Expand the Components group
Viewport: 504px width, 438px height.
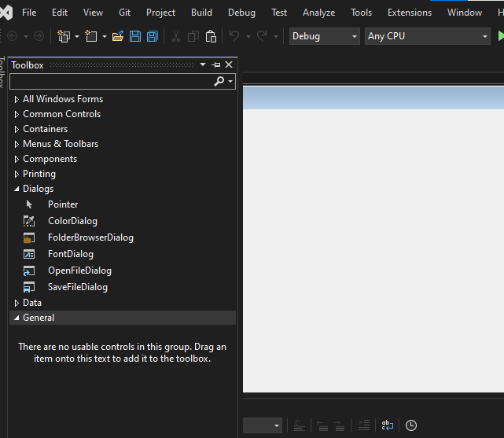pyautogui.click(x=17, y=159)
